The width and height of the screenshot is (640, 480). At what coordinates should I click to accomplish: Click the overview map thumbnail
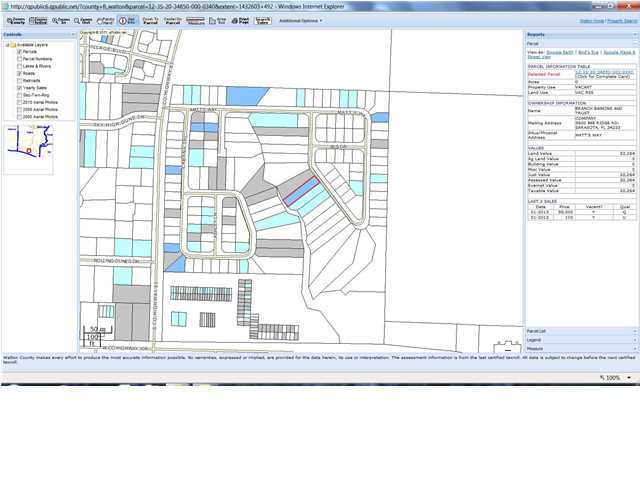coord(30,149)
